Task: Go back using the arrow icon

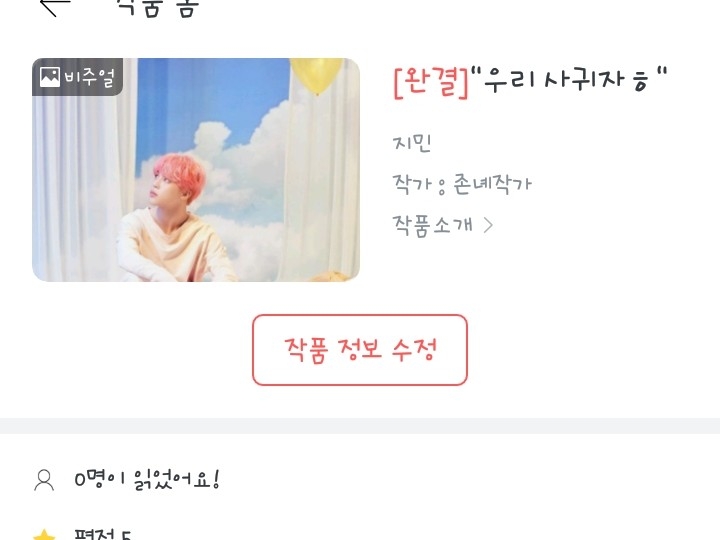Action: click(55, 6)
